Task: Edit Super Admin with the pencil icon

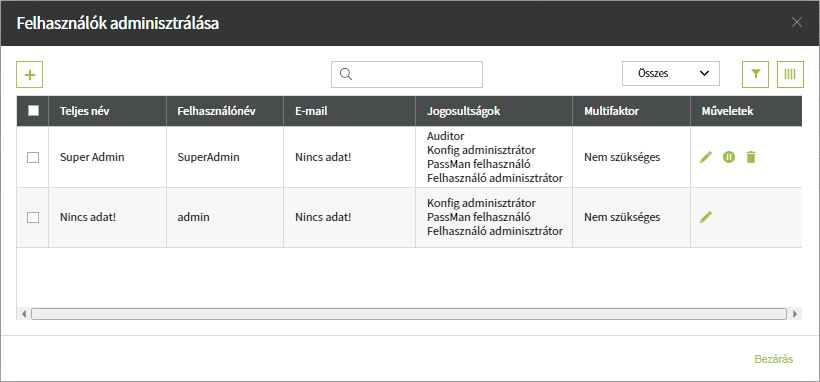Action: coord(706,157)
